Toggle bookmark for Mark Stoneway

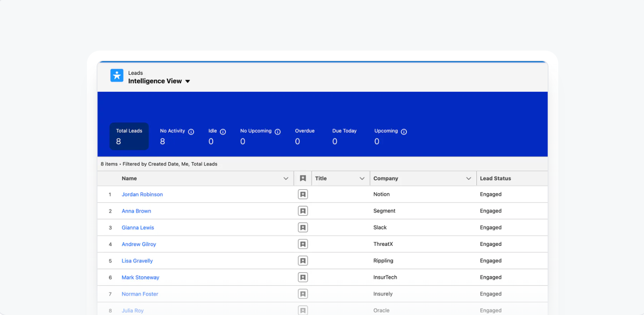303,277
